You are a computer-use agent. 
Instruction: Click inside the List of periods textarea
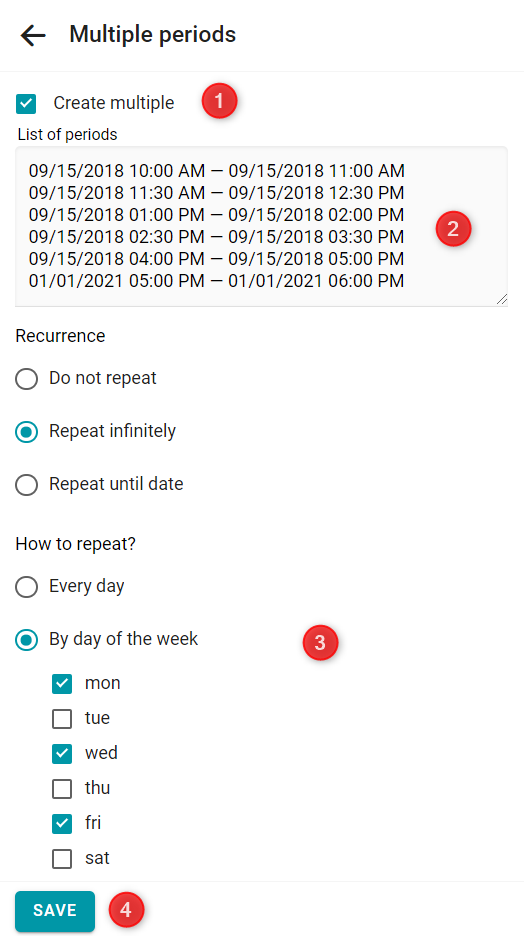click(x=261, y=227)
